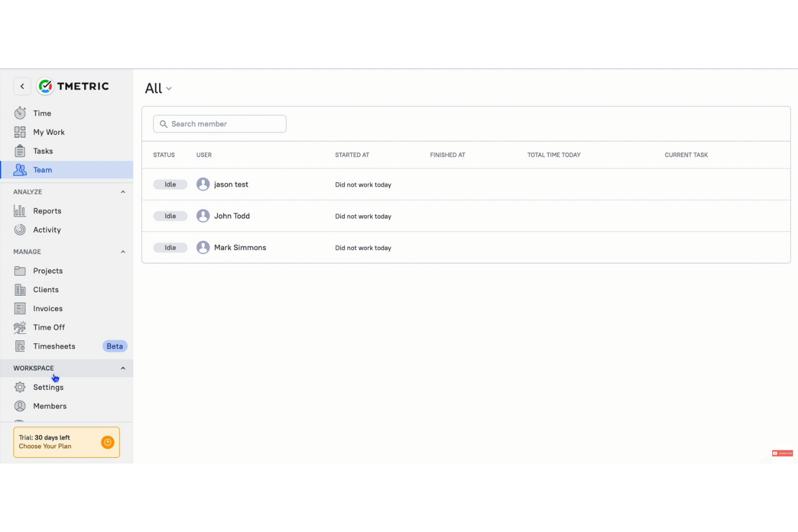Open the All filter dropdown
Image resolution: width=798 pixels, height=532 pixels.
click(158, 88)
